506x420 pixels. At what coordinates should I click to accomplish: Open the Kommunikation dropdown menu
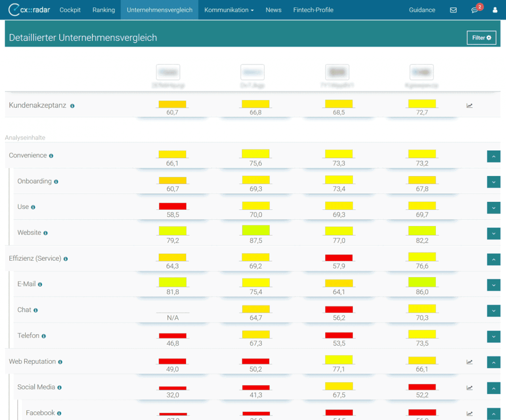pos(229,10)
